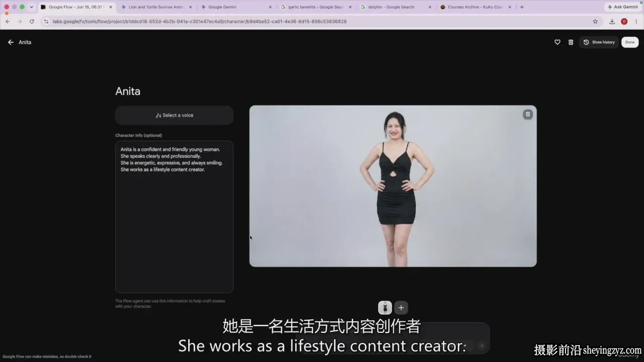Switch to Google Gemini tab
The image size is (644, 362).
pyautogui.click(x=235, y=7)
